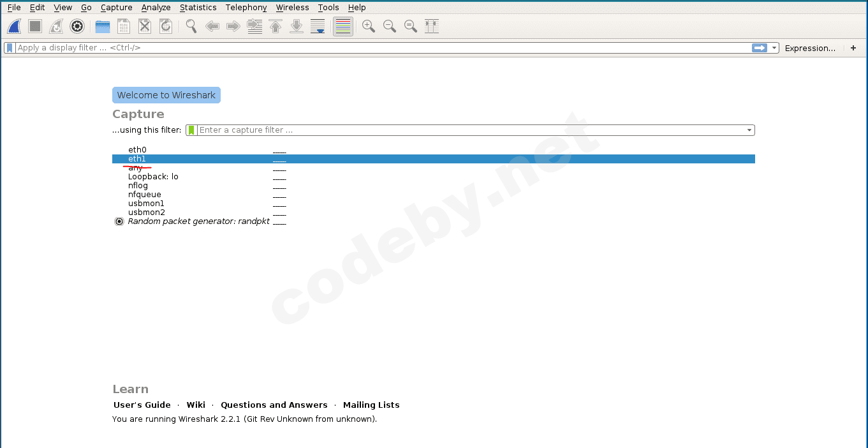
Task: Open the Wiki link
Action: coord(196,405)
